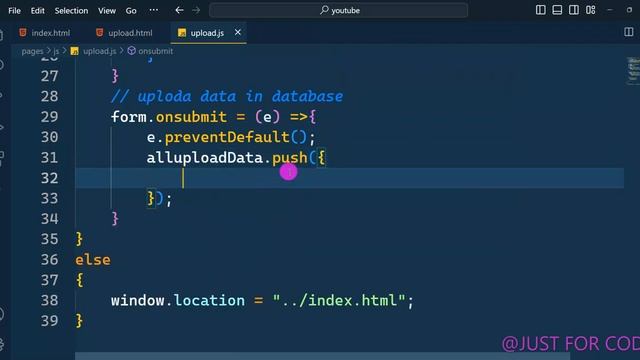Screen dimensions: 640x360
Task: Go back with the left arrow
Action: [x=179, y=10]
